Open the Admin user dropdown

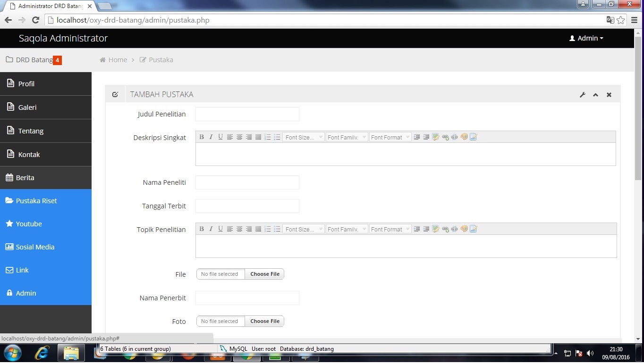coord(586,38)
